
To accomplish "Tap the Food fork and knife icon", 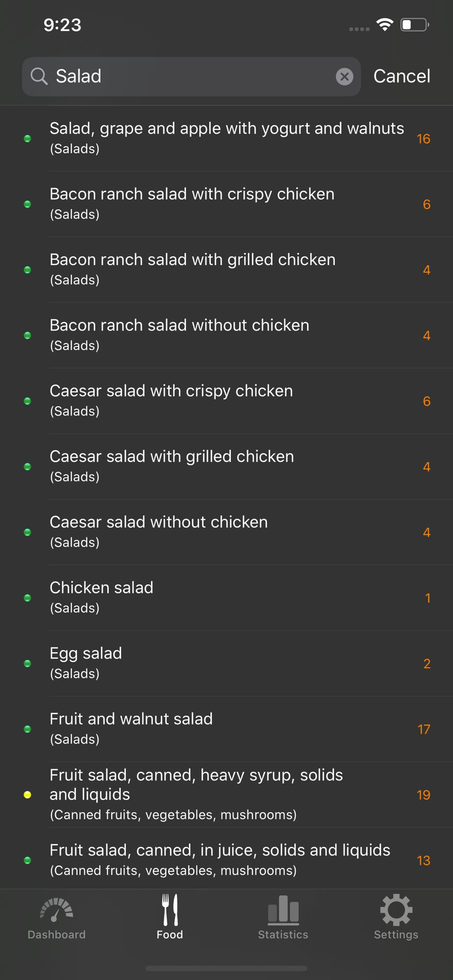I will tap(170, 911).
